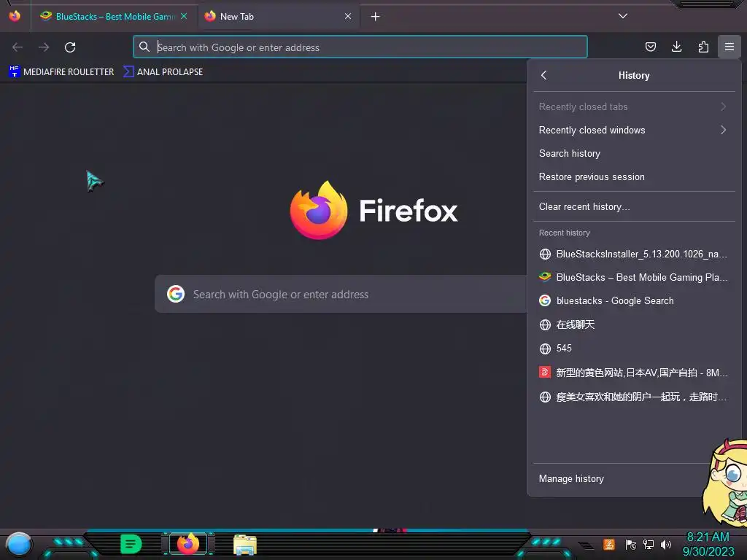
Task: Close the BlueStacks tab
Action: [183, 17]
